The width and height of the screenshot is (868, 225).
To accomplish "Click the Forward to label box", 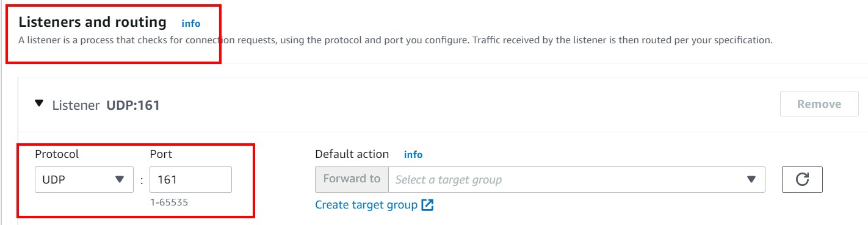I will [352, 179].
